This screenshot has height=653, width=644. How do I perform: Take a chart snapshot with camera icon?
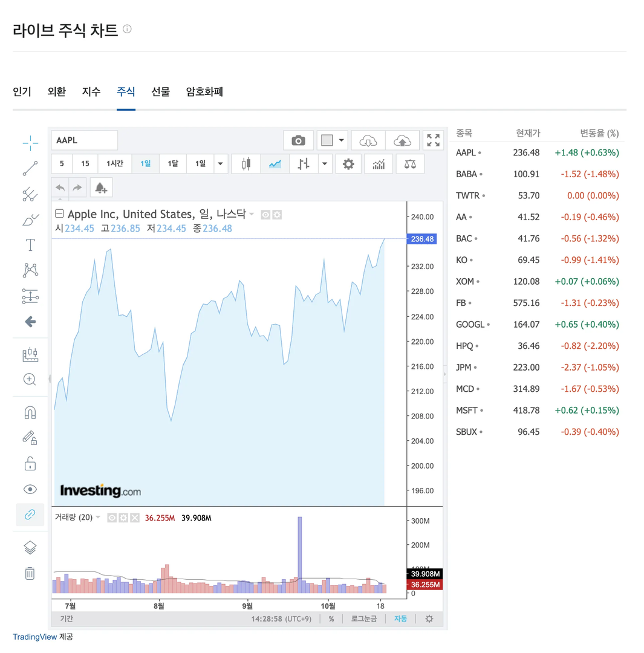(298, 140)
